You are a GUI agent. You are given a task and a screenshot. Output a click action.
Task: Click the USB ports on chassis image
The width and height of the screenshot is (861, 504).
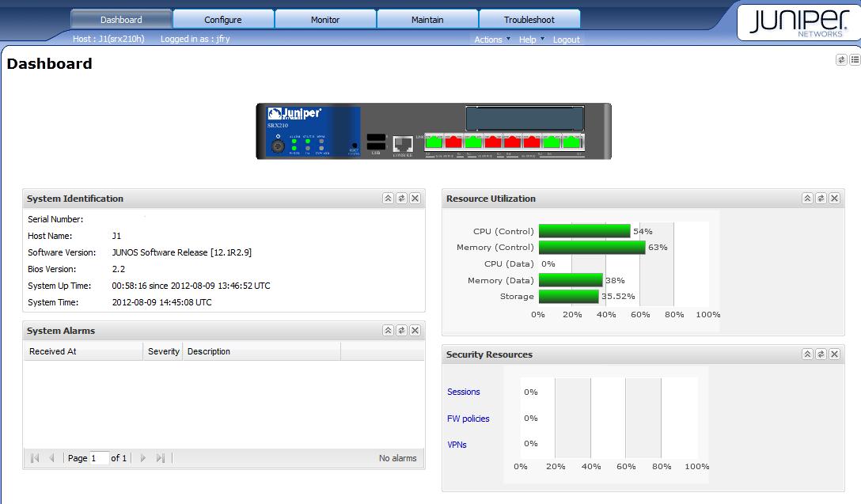pos(376,142)
